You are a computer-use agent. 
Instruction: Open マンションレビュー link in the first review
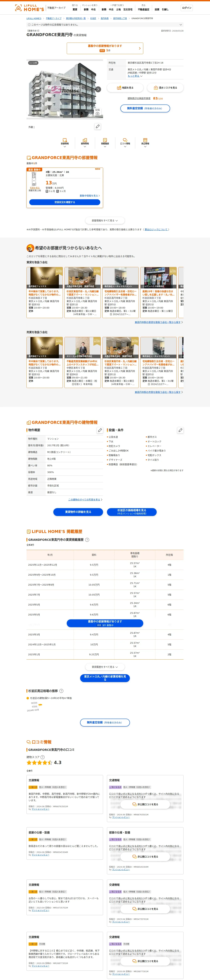tap(40, 809)
